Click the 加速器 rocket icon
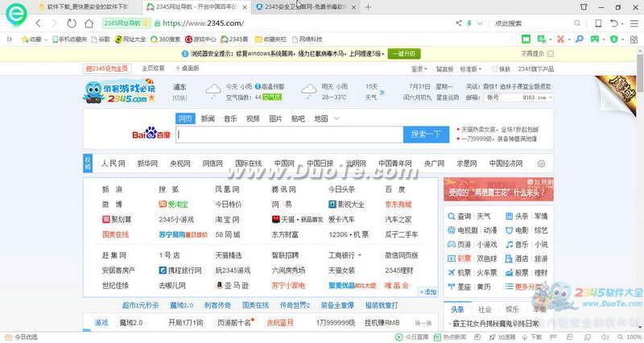Image resolution: width=644 pixels, height=343 pixels. point(492,337)
